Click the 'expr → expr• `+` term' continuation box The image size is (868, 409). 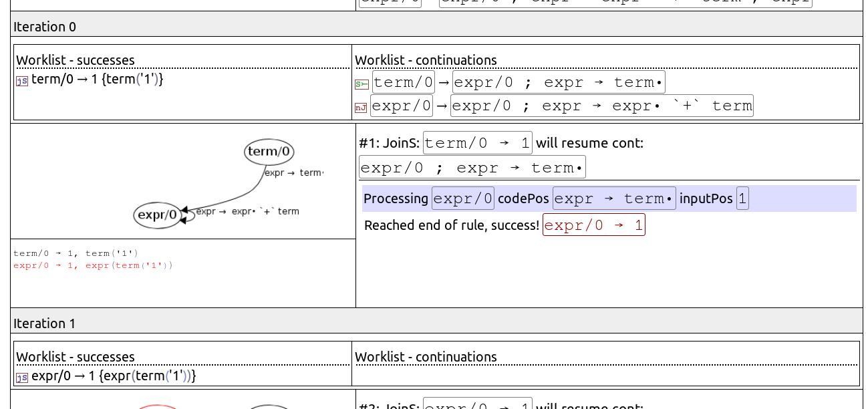[601, 106]
